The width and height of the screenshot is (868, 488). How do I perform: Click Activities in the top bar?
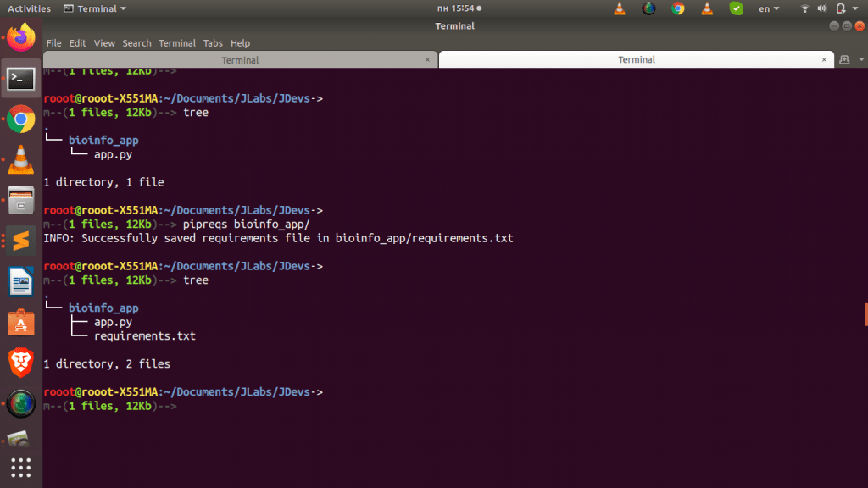28,8
